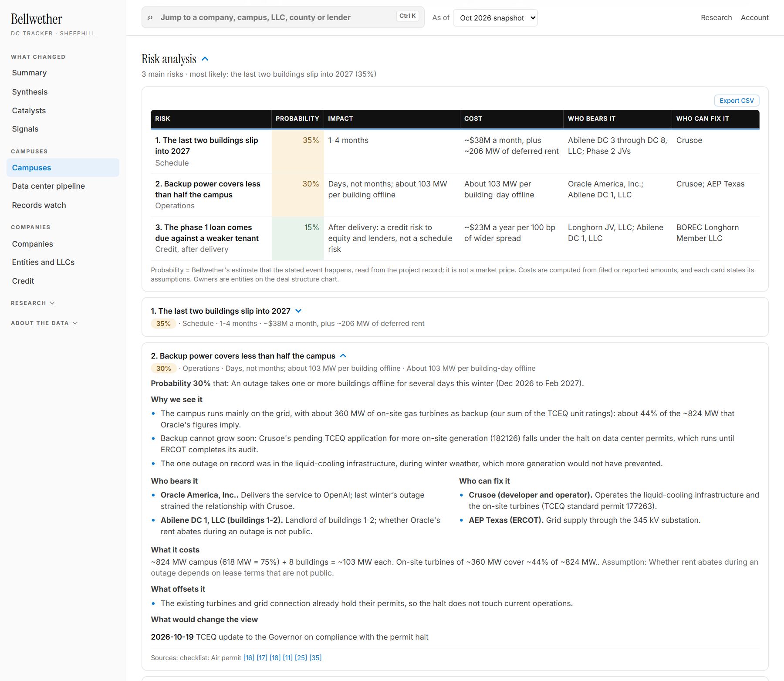Image resolution: width=784 pixels, height=681 pixels.
Task: Open source citation [16]
Action: pyautogui.click(x=249, y=657)
